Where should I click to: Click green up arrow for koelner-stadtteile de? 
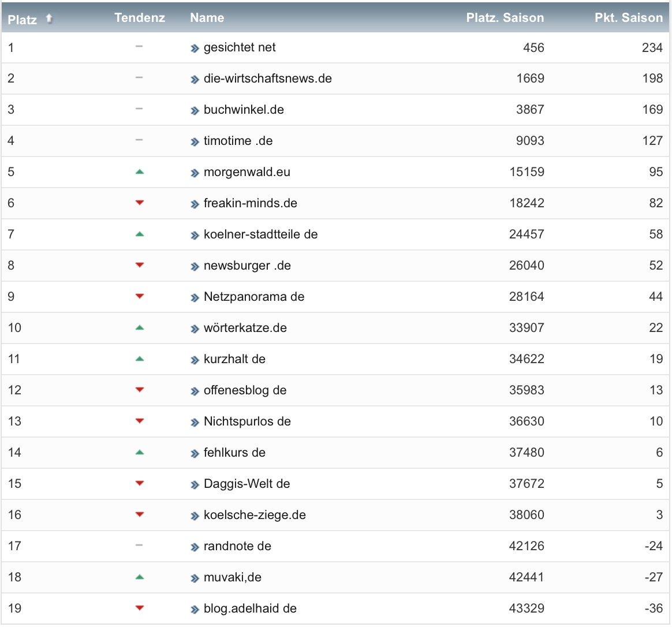139,234
